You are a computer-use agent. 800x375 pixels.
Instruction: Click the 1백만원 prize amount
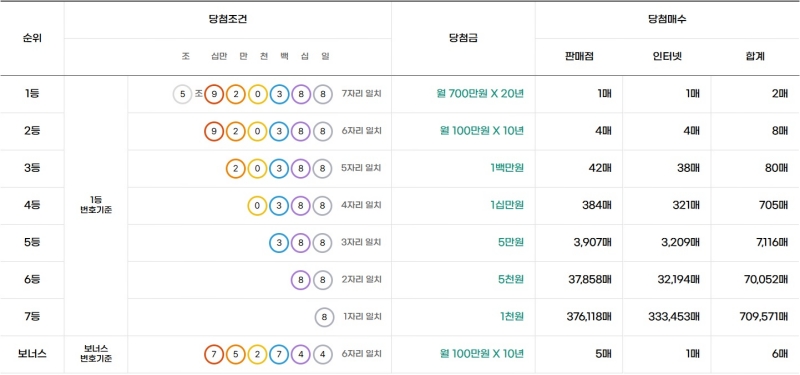pos(507,168)
